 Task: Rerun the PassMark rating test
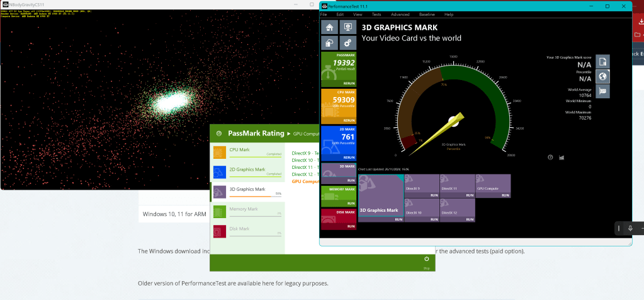[x=349, y=83]
